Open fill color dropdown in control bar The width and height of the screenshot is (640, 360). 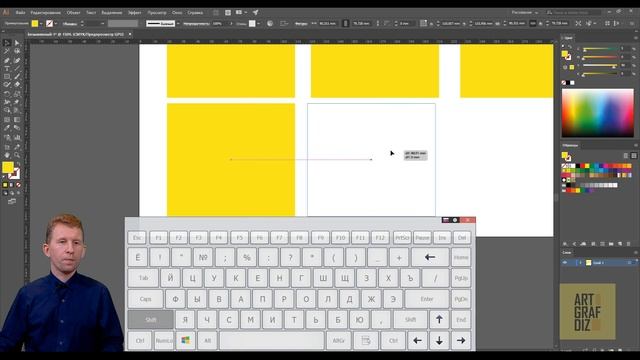point(41,24)
